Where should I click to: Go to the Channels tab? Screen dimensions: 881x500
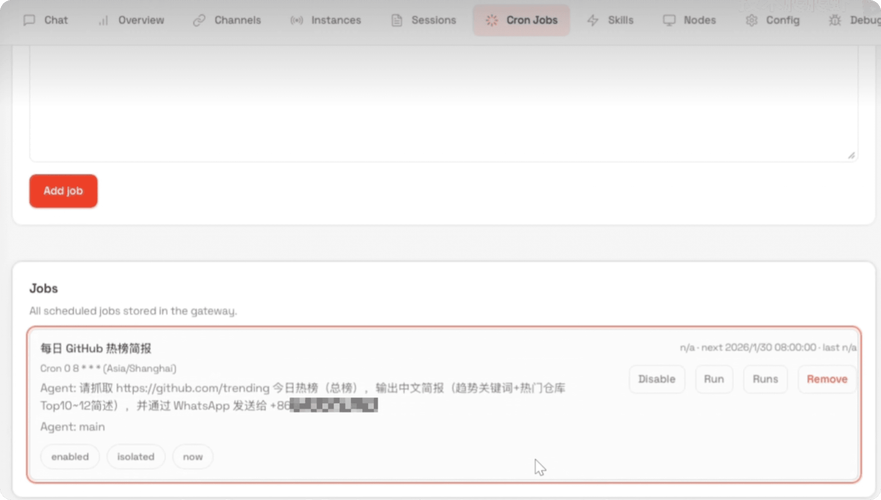click(227, 20)
